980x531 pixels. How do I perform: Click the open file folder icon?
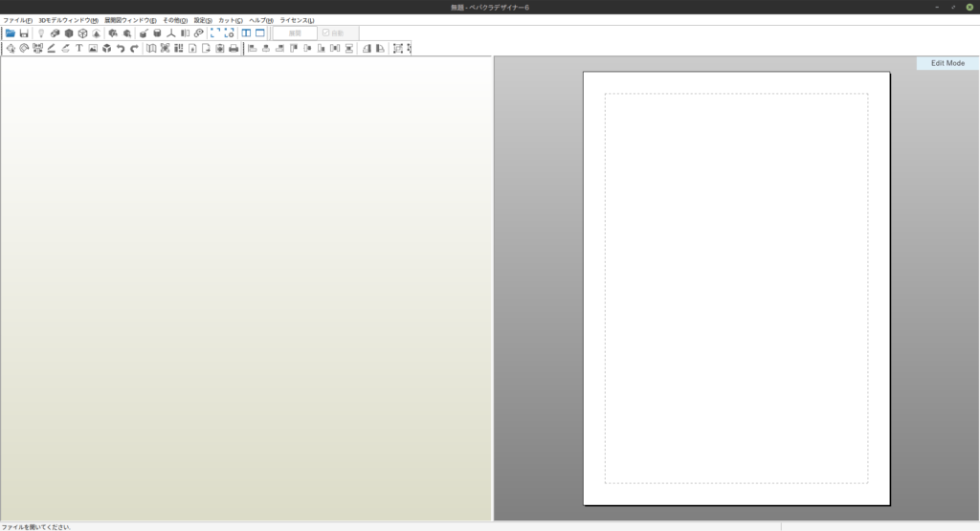(x=11, y=33)
